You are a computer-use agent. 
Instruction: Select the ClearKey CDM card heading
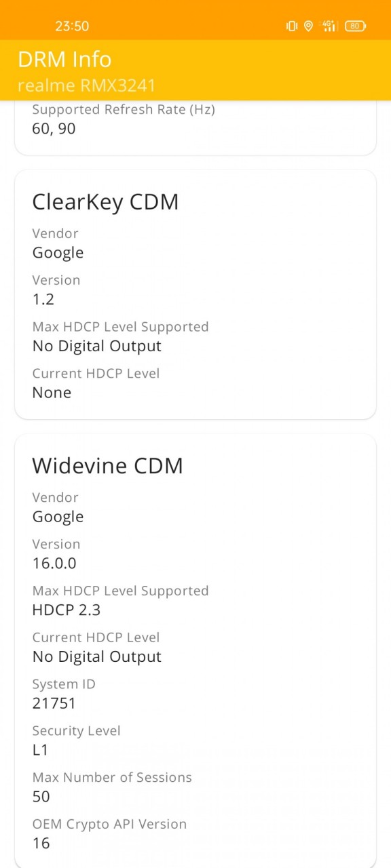click(x=105, y=201)
